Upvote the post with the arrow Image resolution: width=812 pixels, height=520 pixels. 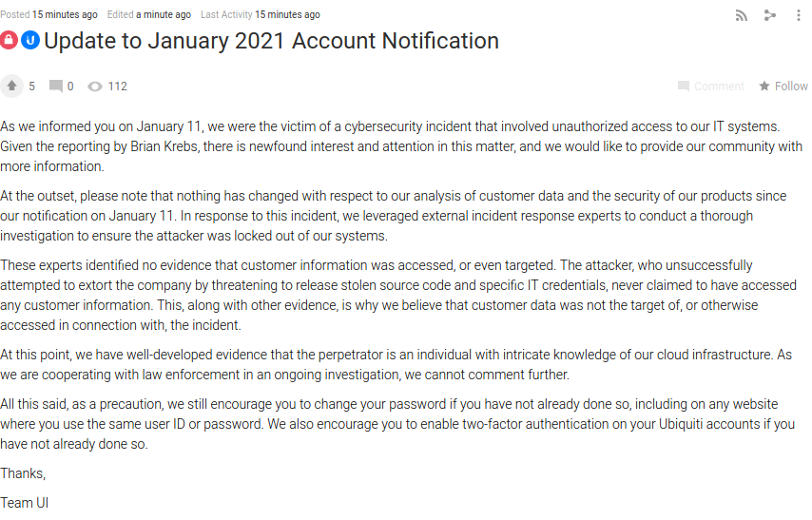(x=11, y=86)
